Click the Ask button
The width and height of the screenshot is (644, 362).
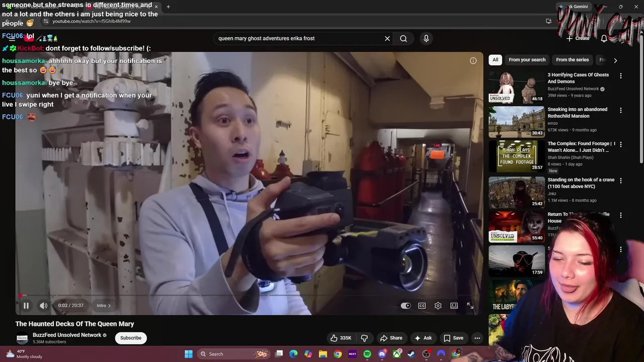point(423,338)
